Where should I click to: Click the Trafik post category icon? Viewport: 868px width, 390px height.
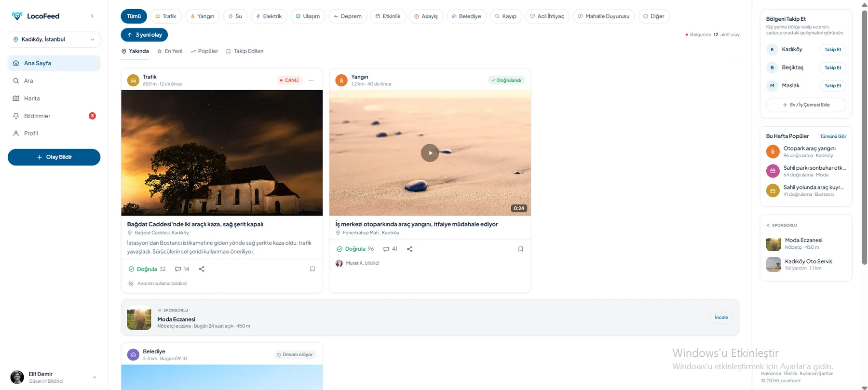point(133,81)
